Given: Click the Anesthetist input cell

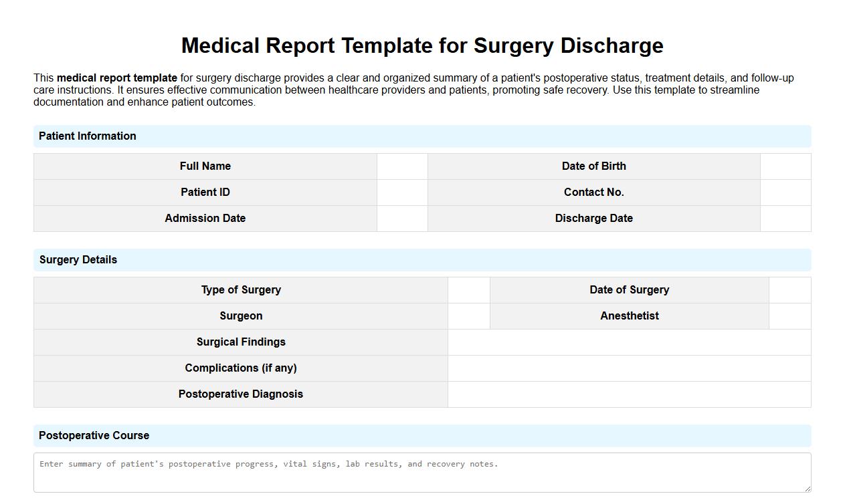Looking at the screenshot, I should [x=789, y=316].
